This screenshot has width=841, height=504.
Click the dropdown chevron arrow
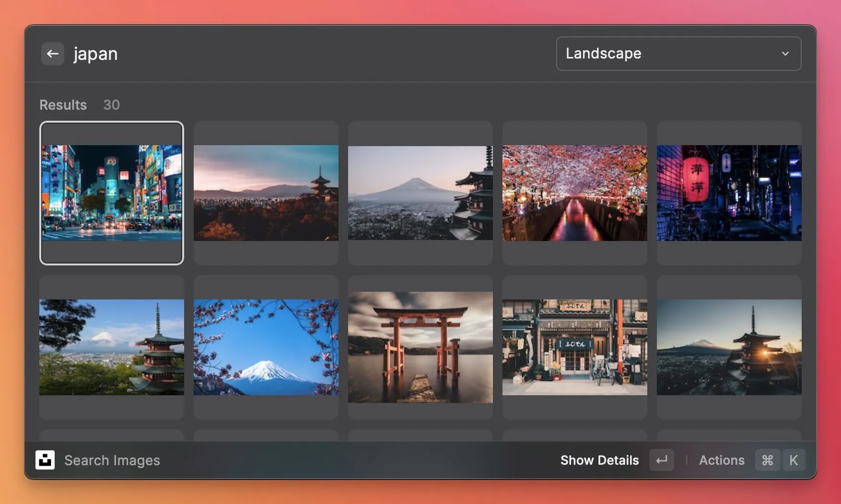785,54
